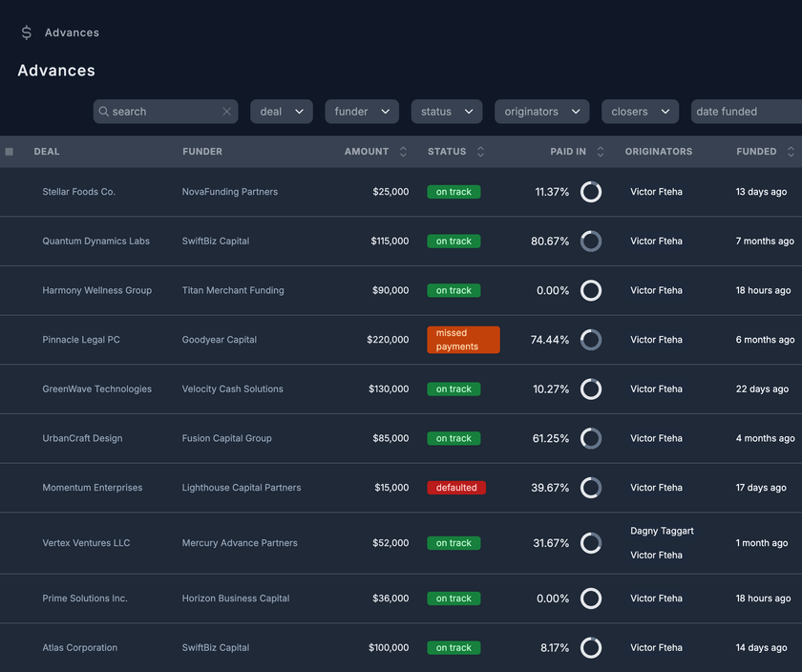
Task: Click Pinnacle Legal PC progress ring
Action: tap(591, 340)
